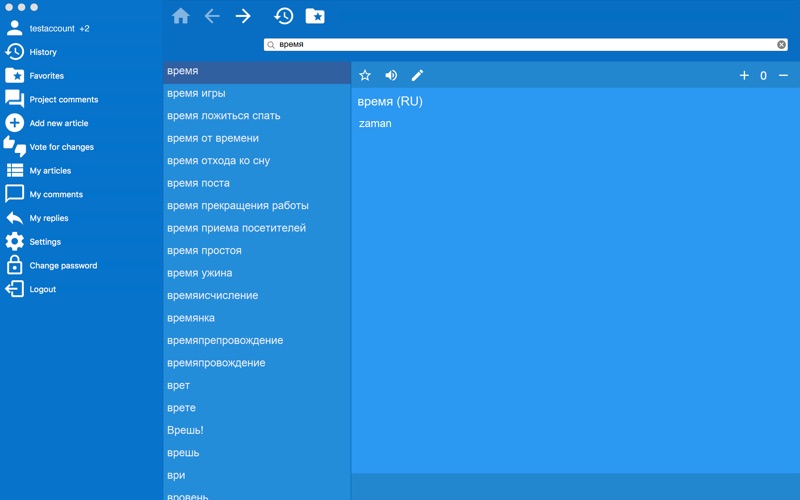
Task: Select время прекращения работы entry
Action: click(257, 206)
